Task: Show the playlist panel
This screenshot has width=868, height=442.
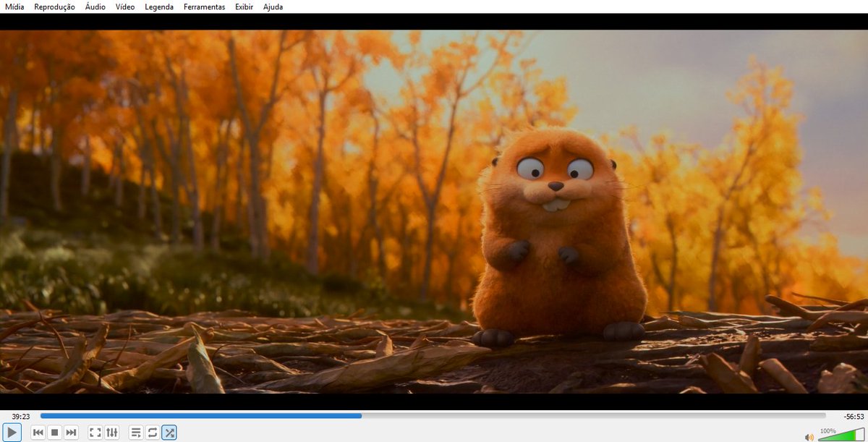Action: pyautogui.click(x=135, y=433)
